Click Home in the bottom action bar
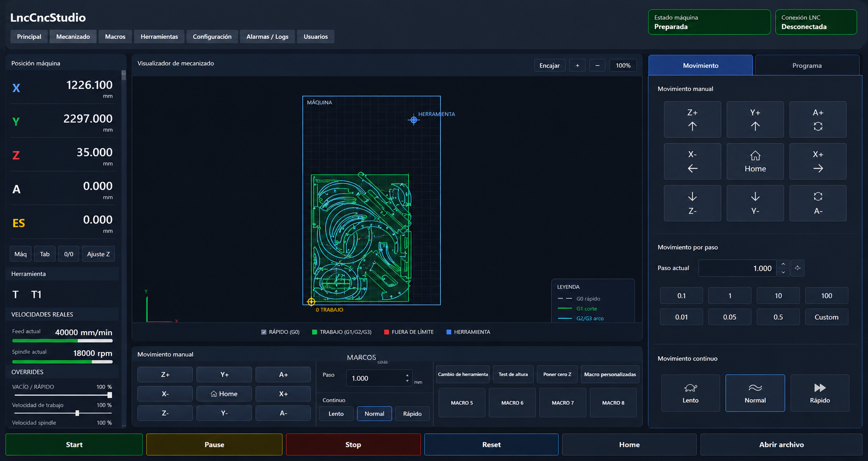Screen dimensions: 868x461 click(629, 444)
